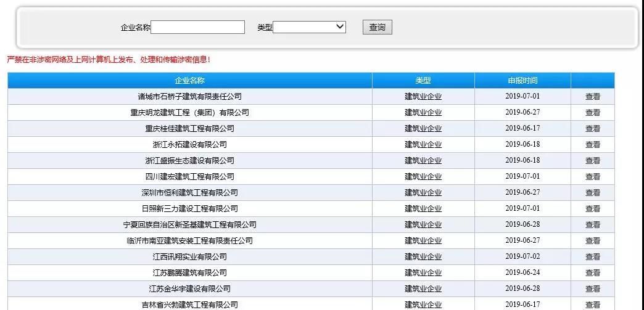Click 查看 for 深圳市恒利建筑工程有限公司
This screenshot has height=310, width=644.
coord(592,193)
